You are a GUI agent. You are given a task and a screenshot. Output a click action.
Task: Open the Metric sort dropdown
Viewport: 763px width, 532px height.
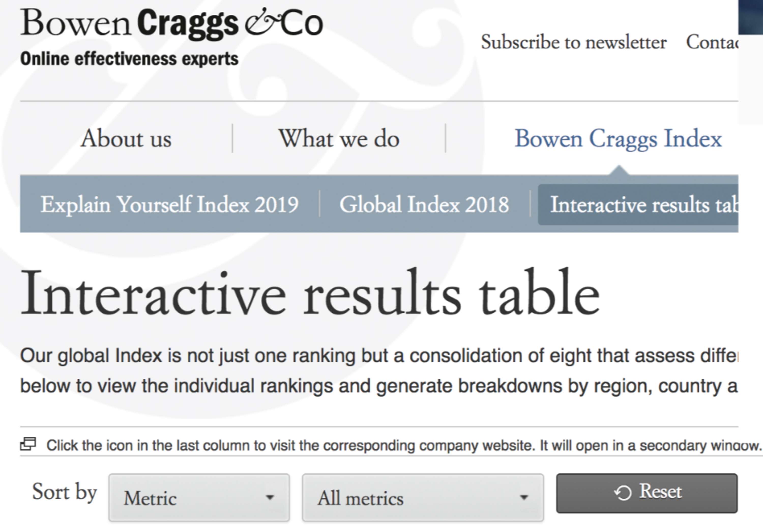tap(199, 498)
